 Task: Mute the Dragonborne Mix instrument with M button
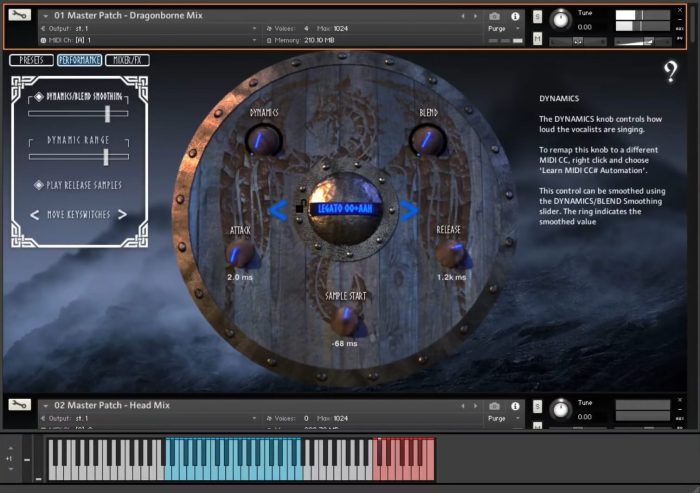click(x=538, y=39)
